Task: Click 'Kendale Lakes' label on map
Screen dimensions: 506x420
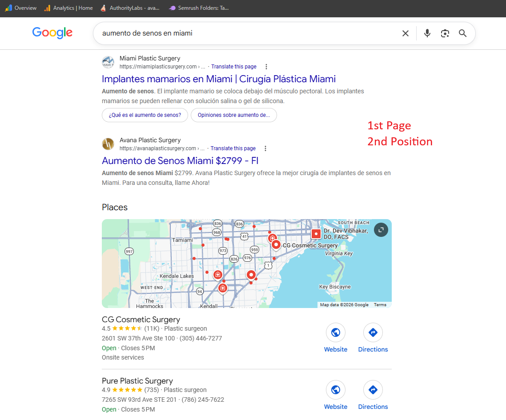Action: point(177,276)
